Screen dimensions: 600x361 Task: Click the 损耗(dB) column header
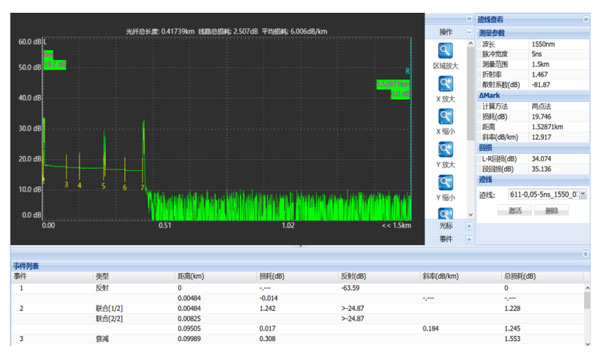pos(271,276)
